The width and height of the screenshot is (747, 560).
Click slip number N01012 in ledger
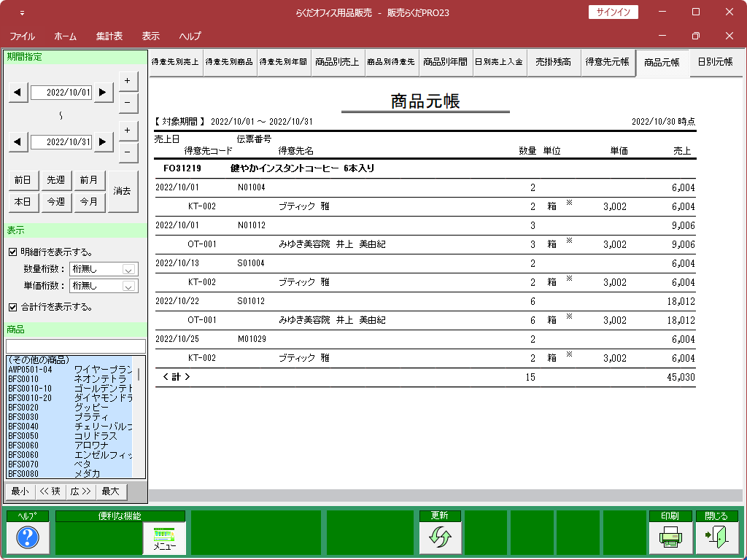tap(252, 225)
